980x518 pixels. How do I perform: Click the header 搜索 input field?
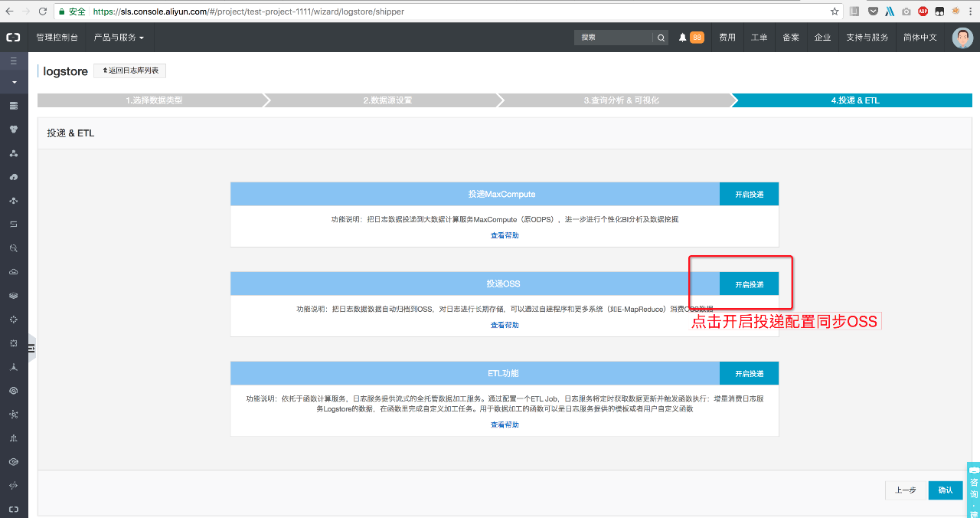[614, 38]
